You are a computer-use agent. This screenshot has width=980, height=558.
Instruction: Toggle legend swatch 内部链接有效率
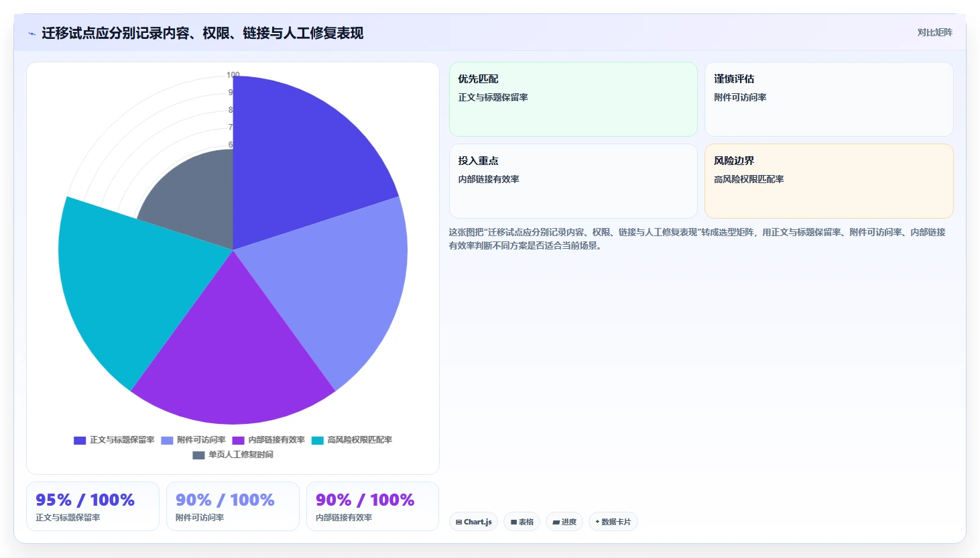point(238,441)
